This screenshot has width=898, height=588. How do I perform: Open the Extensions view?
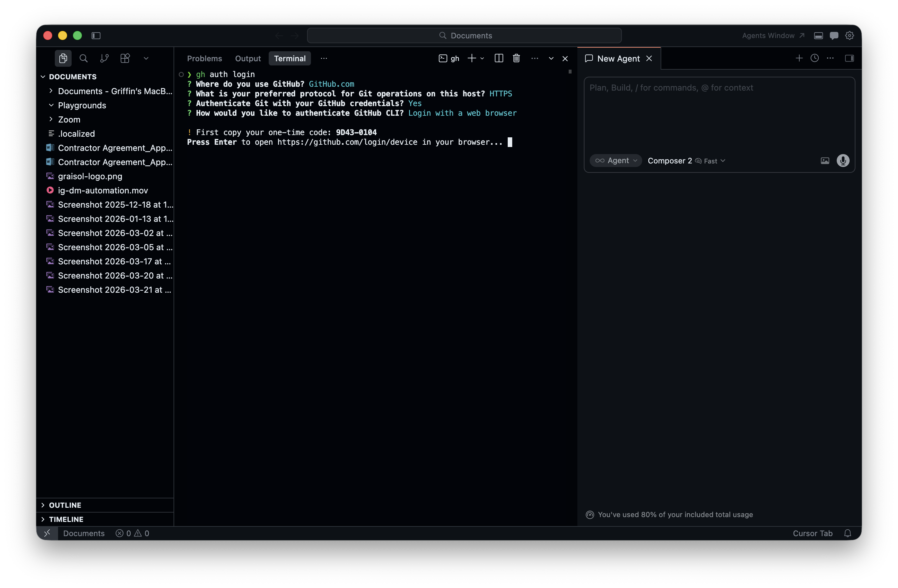click(x=125, y=58)
